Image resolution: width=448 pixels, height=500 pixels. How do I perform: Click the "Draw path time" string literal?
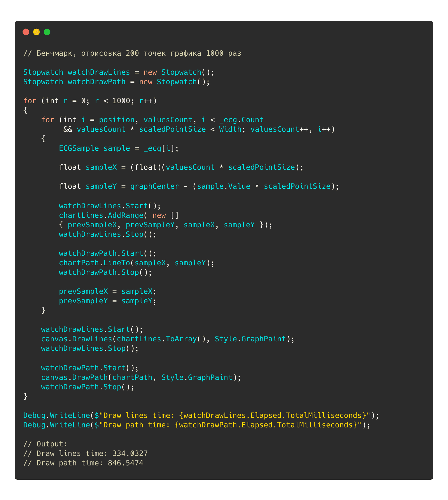tap(134, 425)
